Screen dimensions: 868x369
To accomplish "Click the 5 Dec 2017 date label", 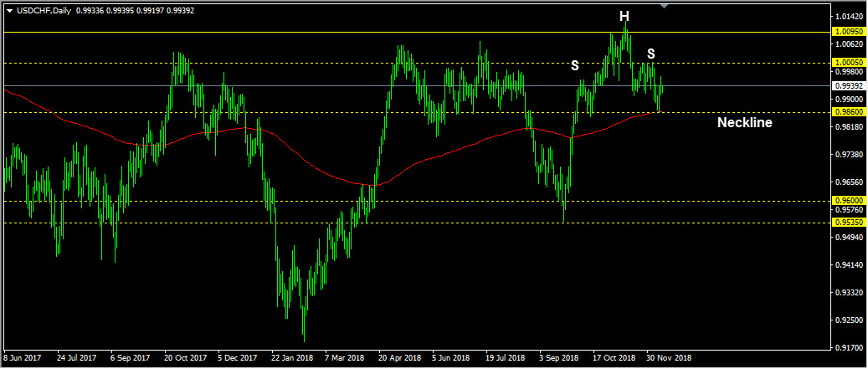I will pyautogui.click(x=238, y=358).
